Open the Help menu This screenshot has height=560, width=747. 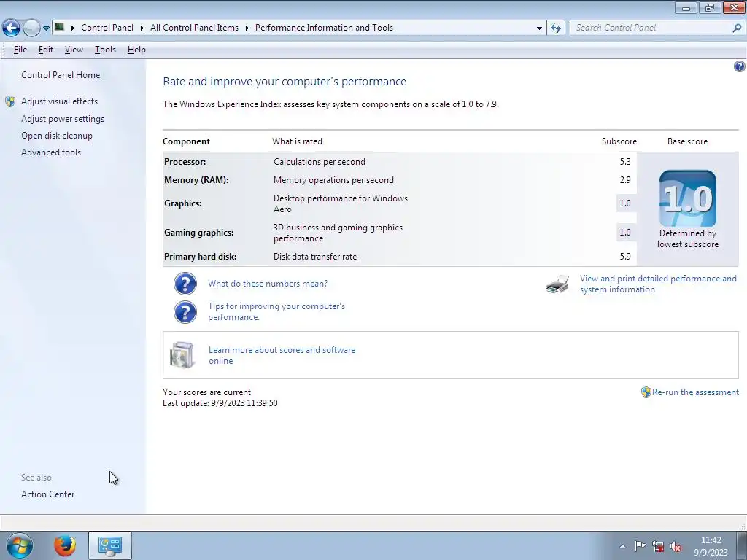pyautogui.click(x=136, y=50)
